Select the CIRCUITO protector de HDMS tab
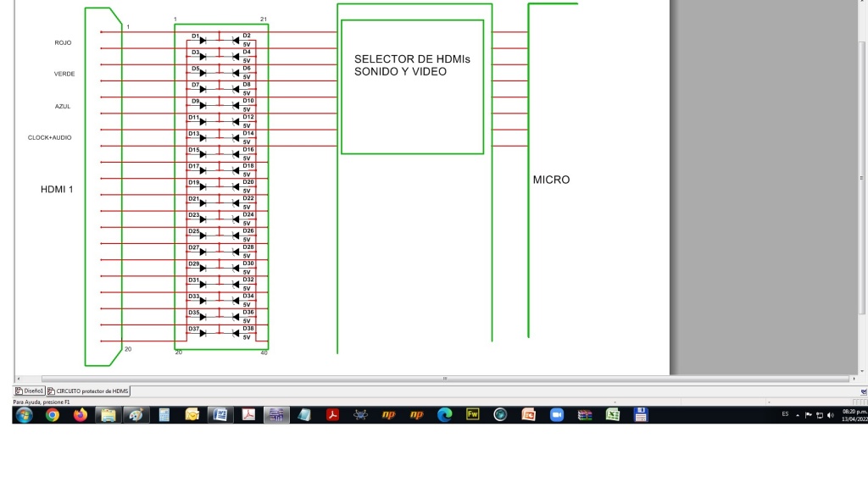 (88, 391)
